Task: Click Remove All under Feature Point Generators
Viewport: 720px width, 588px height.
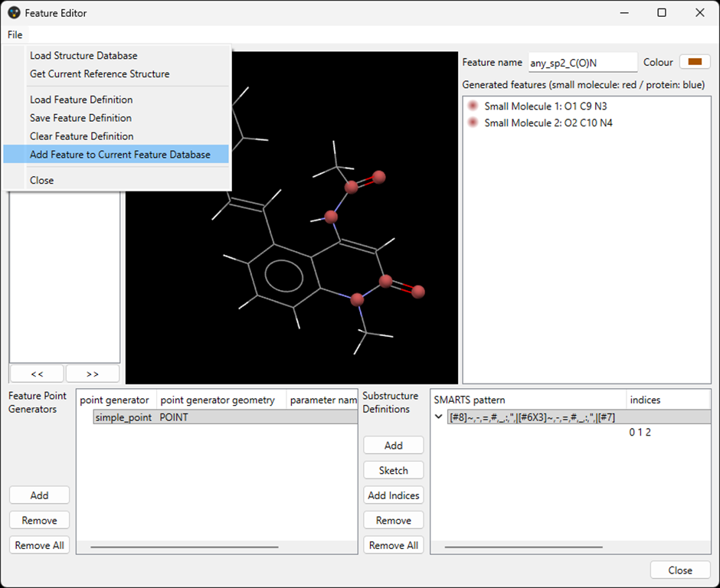Action: click(x=39, y=545)
